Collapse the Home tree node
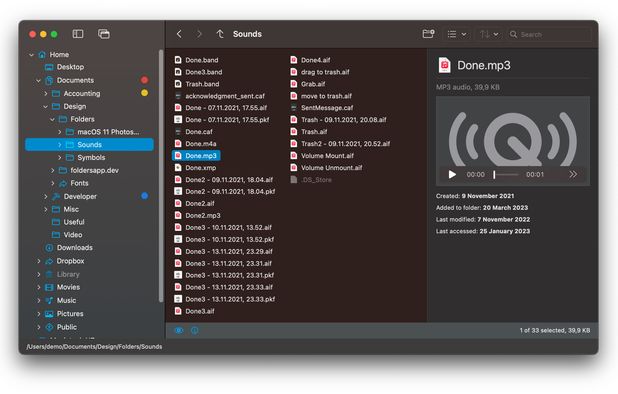The width and height of the screenshot is (618, 394). coord(32,55)
